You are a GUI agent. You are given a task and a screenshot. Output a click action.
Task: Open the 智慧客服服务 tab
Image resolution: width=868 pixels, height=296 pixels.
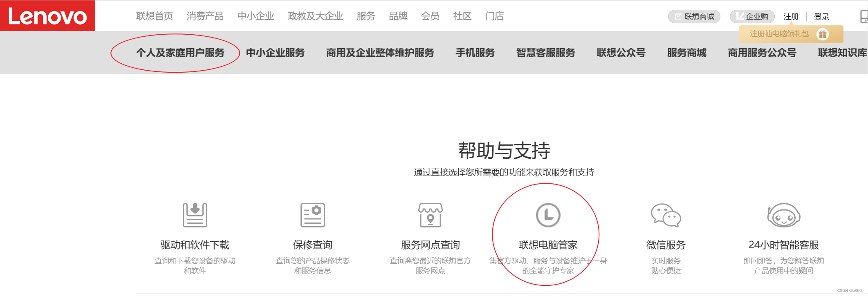pyautogui.click(x=546, y=53)
